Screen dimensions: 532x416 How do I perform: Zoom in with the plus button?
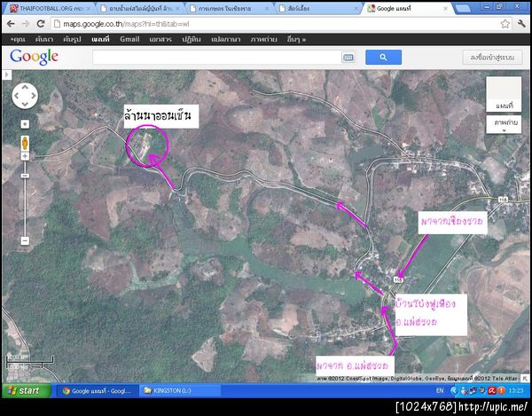(25, 156)
